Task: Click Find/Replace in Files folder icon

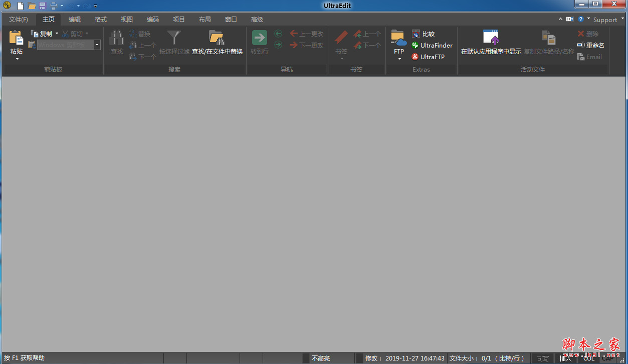Action: (217, 38)
